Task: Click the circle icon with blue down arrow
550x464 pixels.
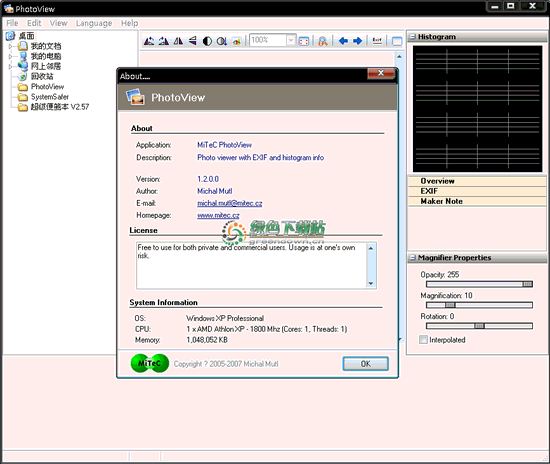Action: click(x=222, y=41)
